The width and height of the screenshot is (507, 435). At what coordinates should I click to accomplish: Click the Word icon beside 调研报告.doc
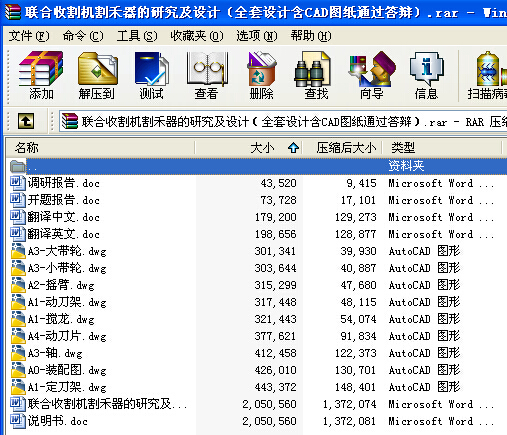click(18, 183)
